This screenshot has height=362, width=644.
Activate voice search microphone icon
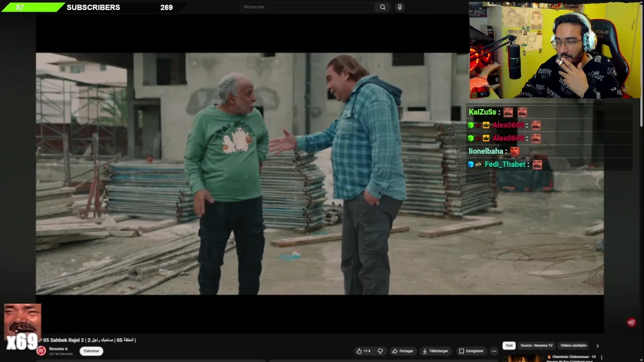pos(399,7)
